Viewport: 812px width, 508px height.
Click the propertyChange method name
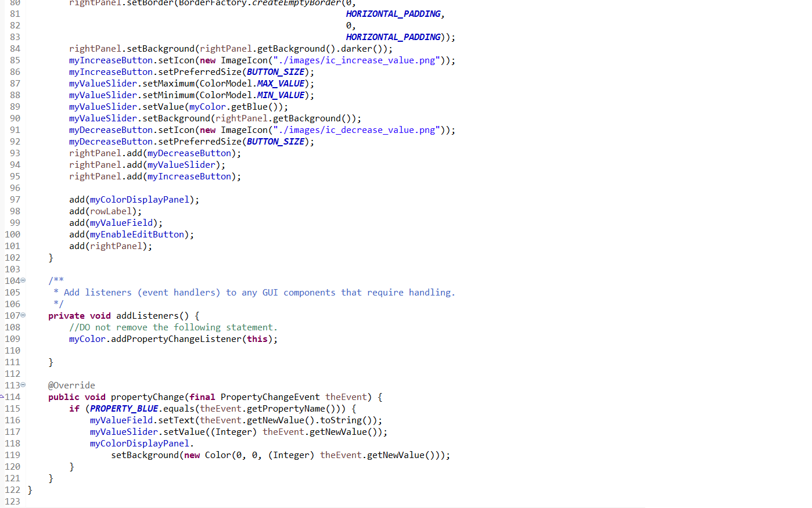148,397
